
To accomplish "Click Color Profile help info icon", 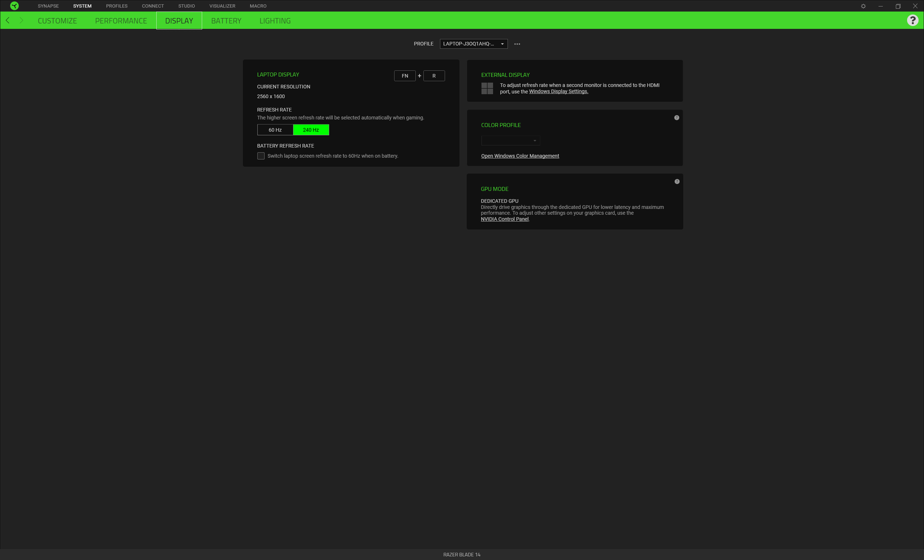I will [677, 118].
